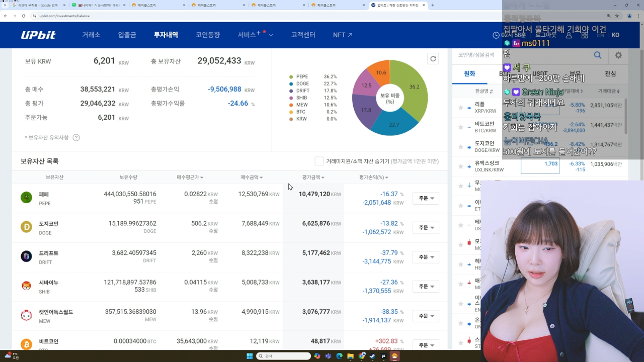The image size is (644, 362).
Task: Expand the 서비스+ menu in header
Action: [x=255, y=35]
